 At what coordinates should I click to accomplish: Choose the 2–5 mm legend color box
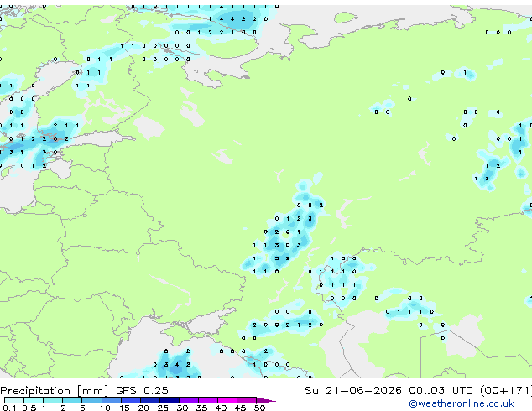pos(72,400)
